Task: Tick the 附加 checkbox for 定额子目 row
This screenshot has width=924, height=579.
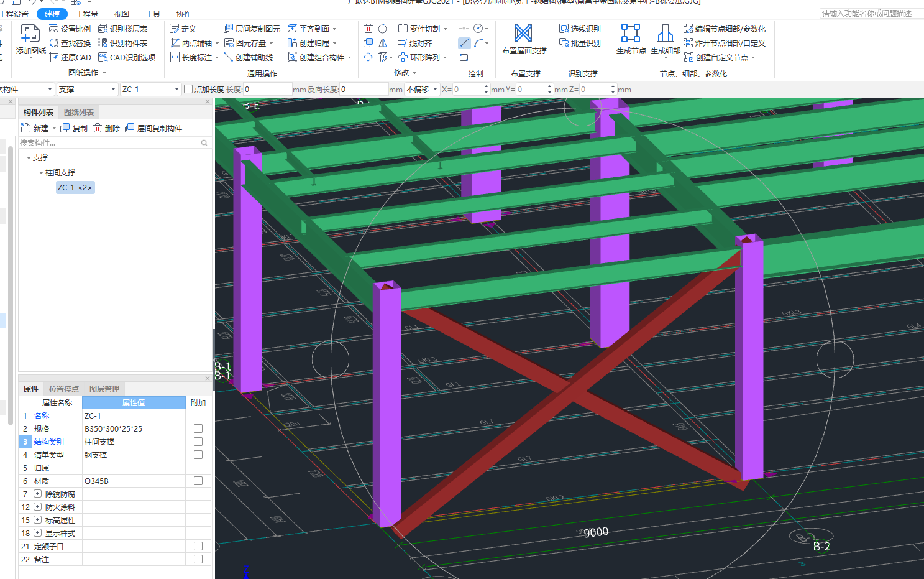Action: pyautogui.click(x=198, y=546)
